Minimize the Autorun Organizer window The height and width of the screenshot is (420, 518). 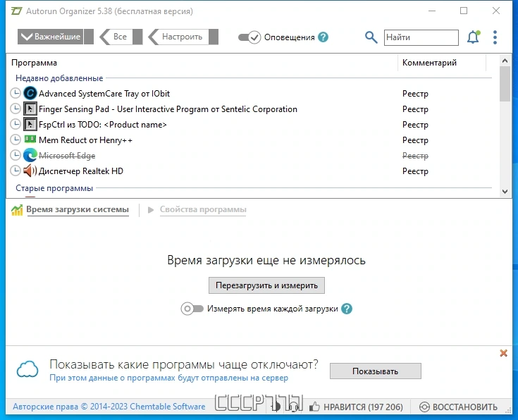[x=432, y=11]
